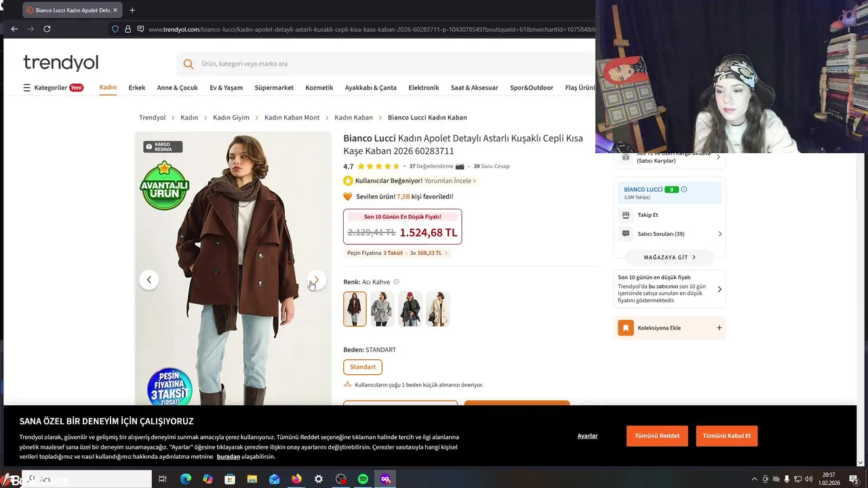This screenshot has height=488, width=868.
Task: Show hidden system tray icons
Action: (x=754, y=479)
